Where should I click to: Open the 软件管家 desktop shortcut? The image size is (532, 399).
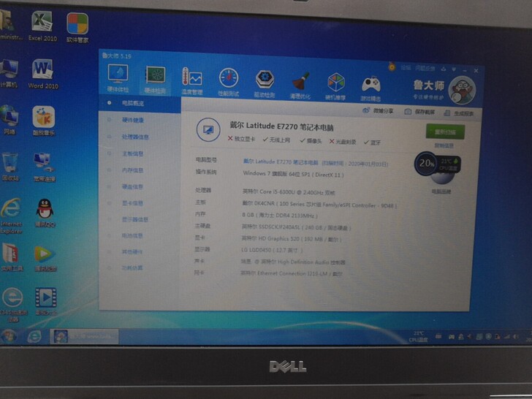click(77, 28)
